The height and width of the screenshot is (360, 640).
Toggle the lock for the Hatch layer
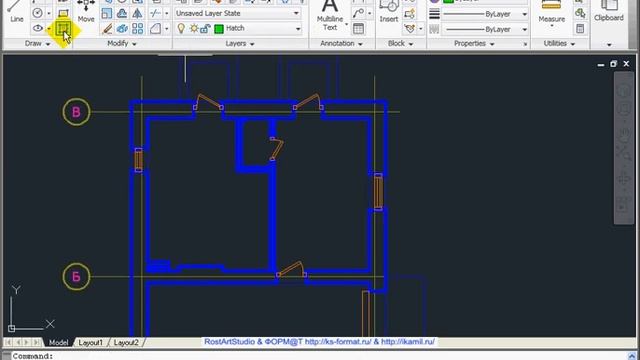pyautogui.click(x=205, y=29)
